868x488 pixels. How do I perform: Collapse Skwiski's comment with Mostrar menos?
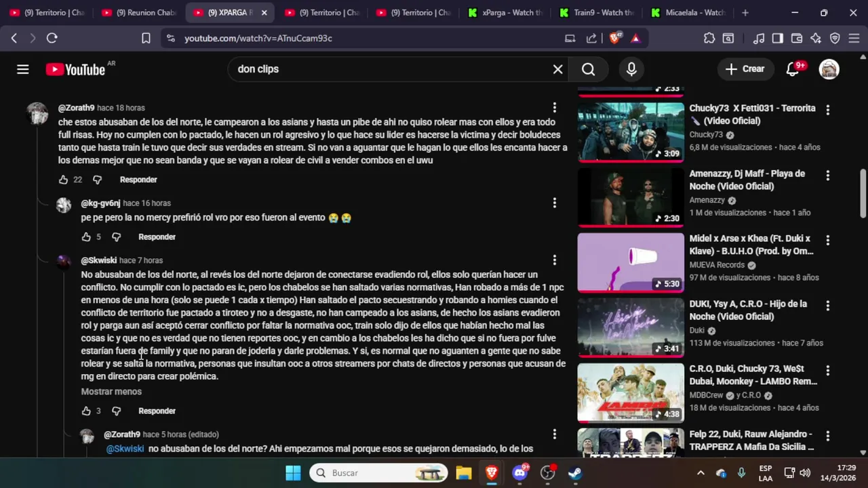[x=111, y=392]
